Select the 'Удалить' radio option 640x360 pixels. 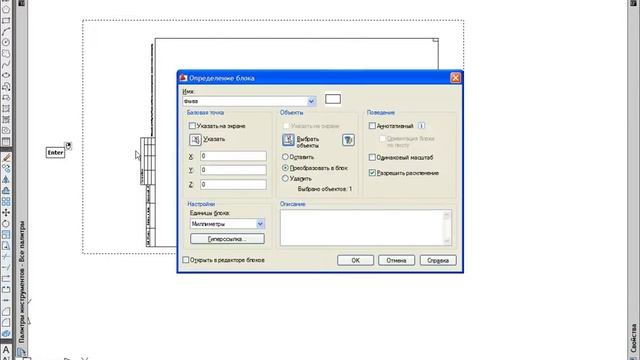click(x=285, y=178)
